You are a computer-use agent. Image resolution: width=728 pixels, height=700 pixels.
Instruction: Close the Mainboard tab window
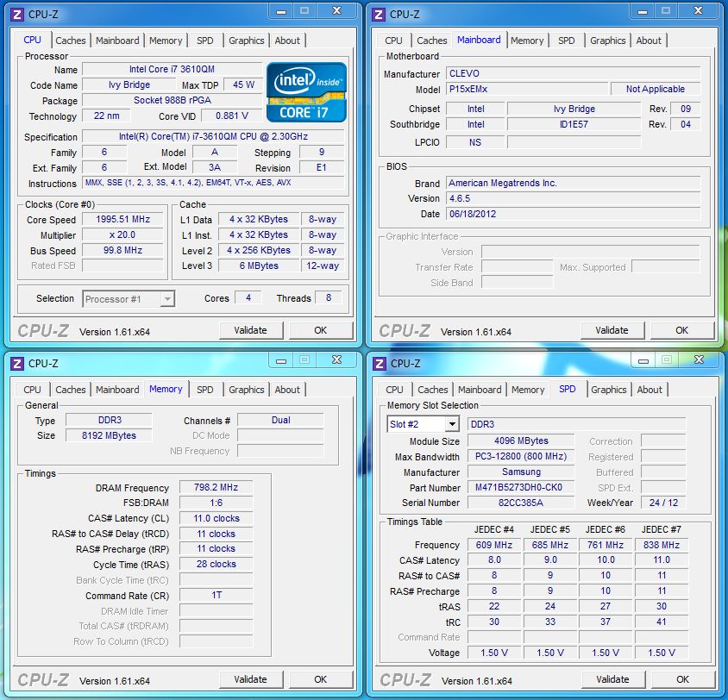point(698,11)
